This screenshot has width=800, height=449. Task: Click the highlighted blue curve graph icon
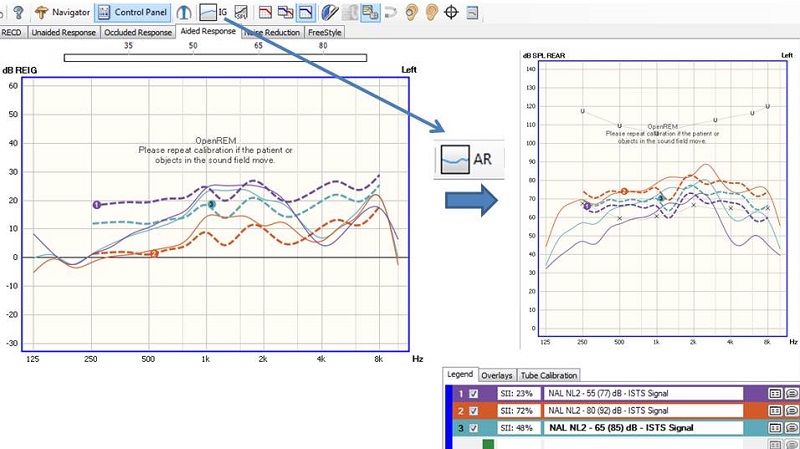pos(306,12)
